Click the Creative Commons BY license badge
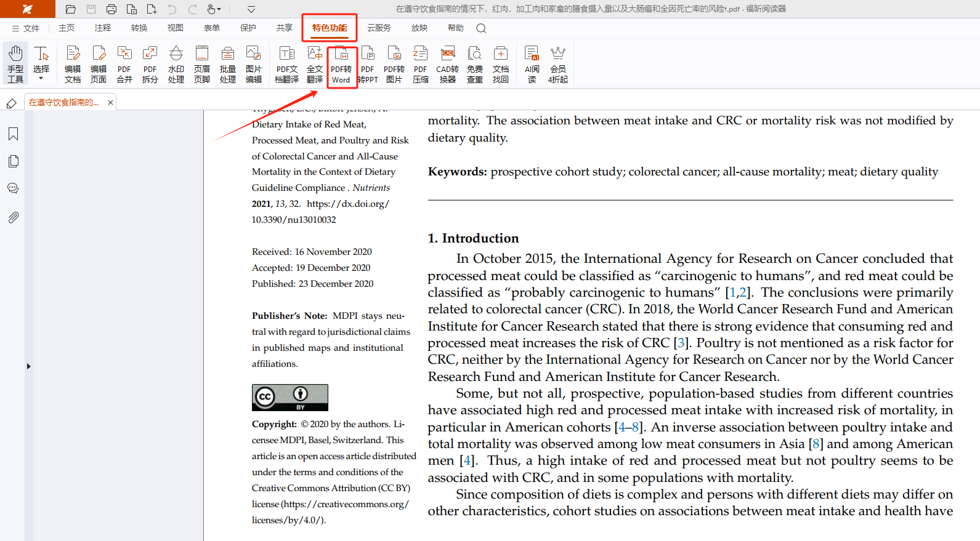 [290, 398]
